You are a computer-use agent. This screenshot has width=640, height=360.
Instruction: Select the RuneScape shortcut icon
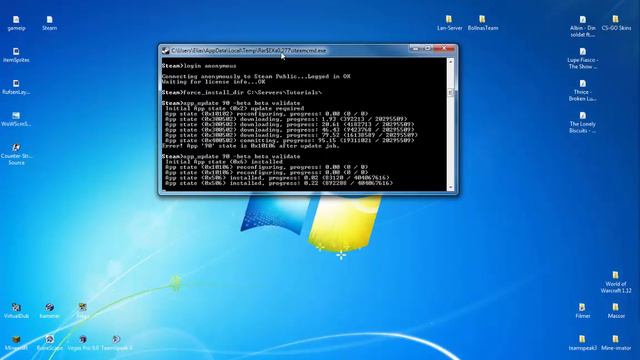(49, 343)
